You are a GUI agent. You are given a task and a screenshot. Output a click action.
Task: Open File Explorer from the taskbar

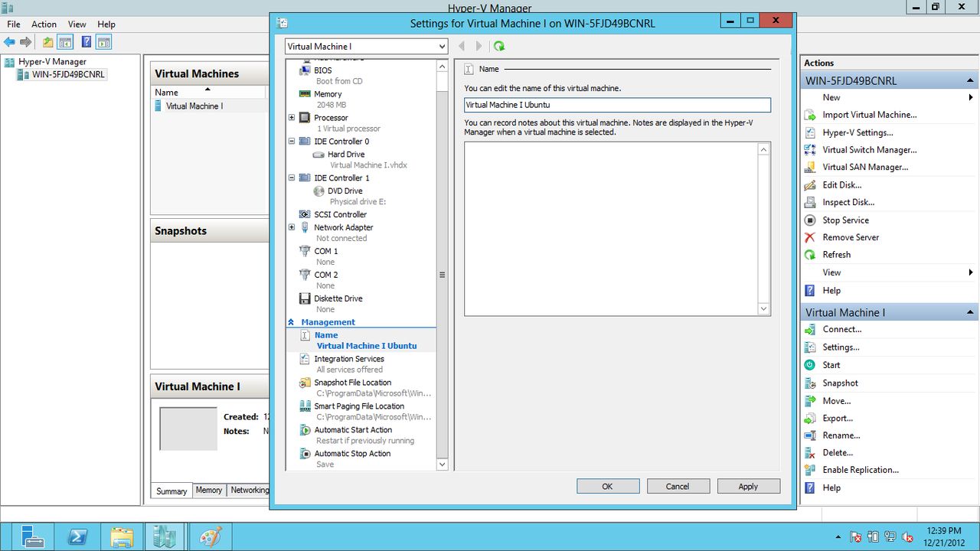[x=122, y=537]
